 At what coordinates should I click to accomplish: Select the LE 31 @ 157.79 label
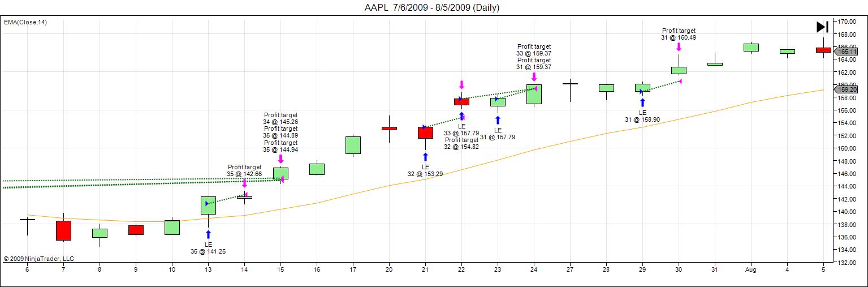pos(498,134)
